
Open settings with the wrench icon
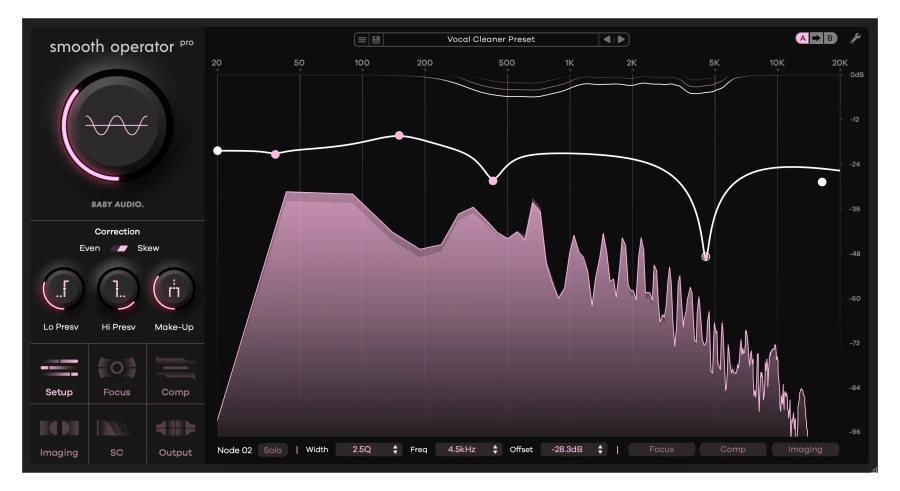point(855,38)
